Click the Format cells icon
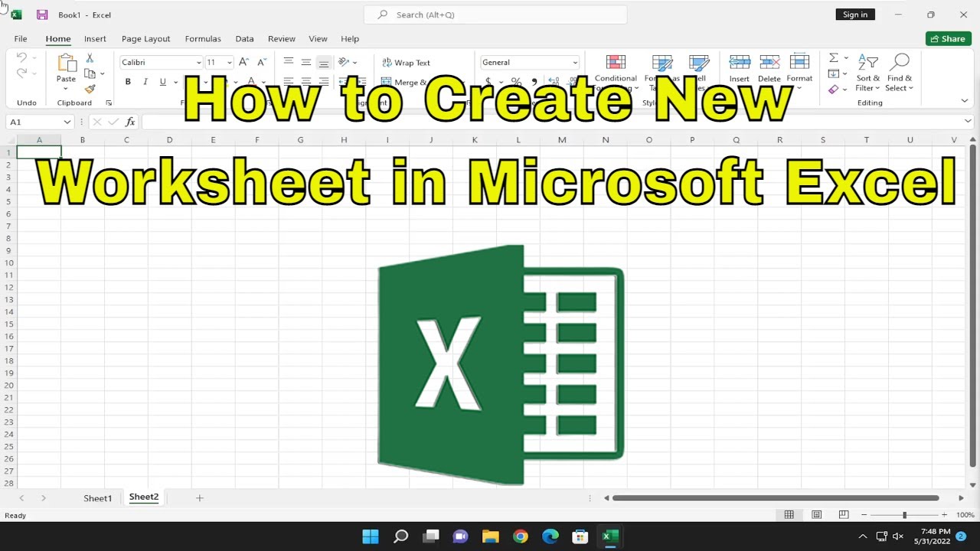Image resolution: width=980 pixels, height=551 pixels. click(799, 63)
